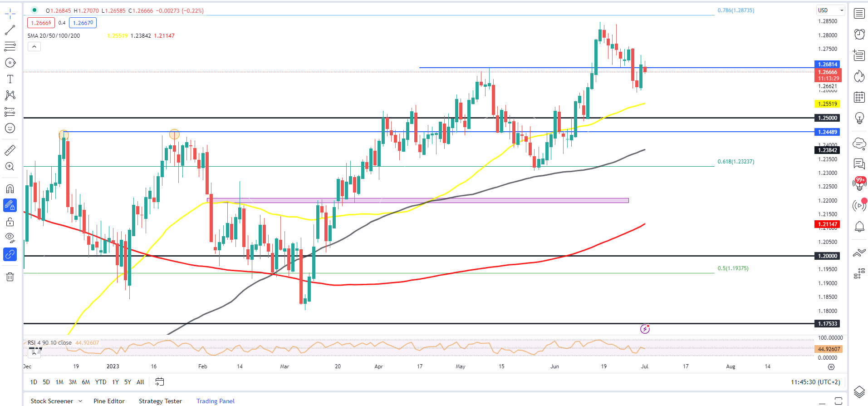Set the chart range to 5Y
This screenshot has height=406, width=868.
click(128, 382)
